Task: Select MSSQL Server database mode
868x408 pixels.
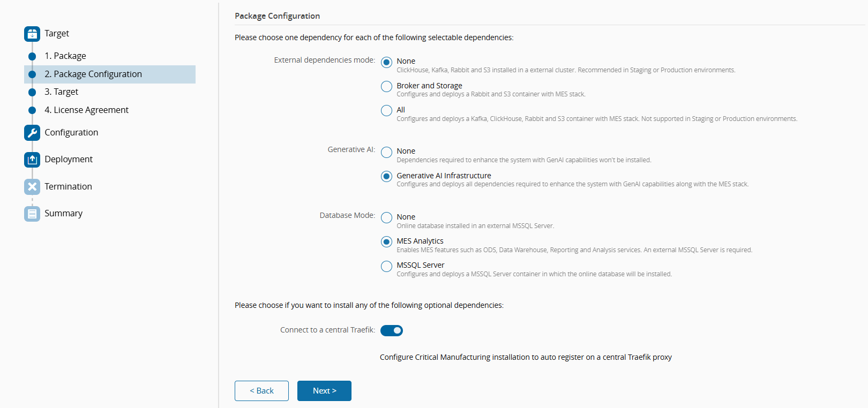Action: point(386,266)
